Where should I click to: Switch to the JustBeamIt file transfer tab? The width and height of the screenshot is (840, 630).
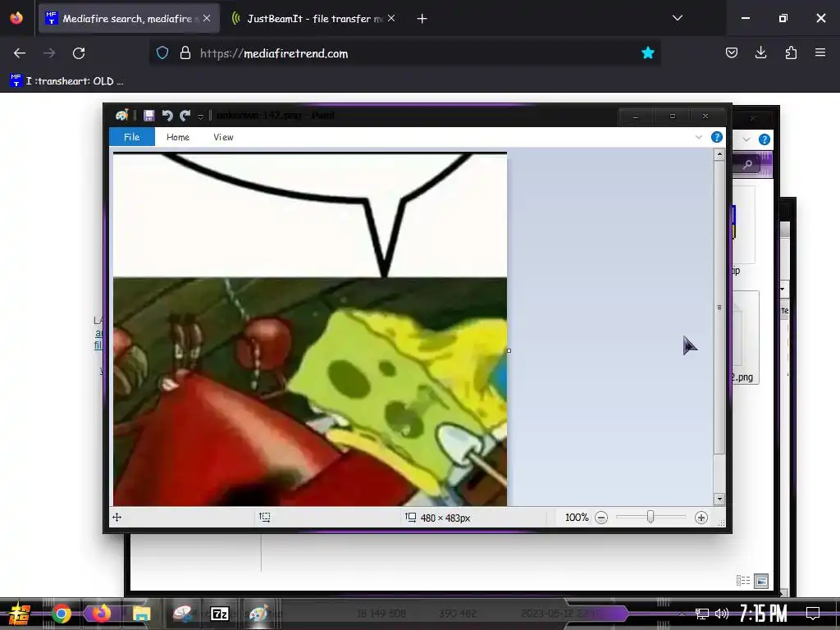314,19
